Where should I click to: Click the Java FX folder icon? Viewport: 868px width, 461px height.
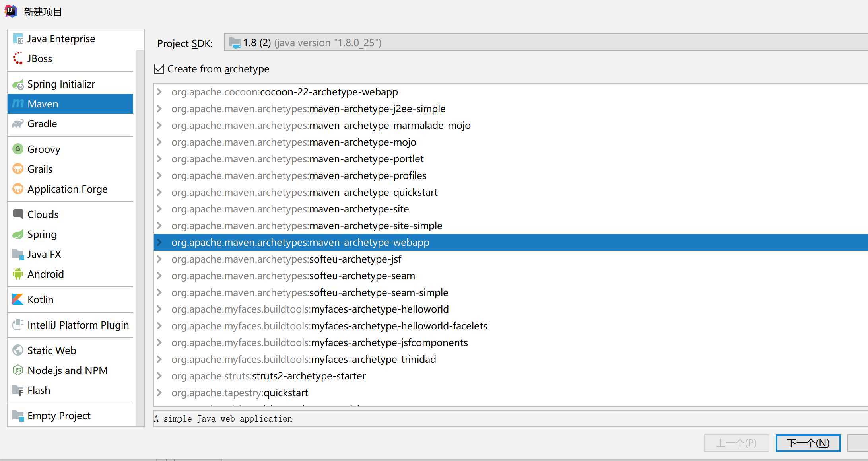click(18, 254)
